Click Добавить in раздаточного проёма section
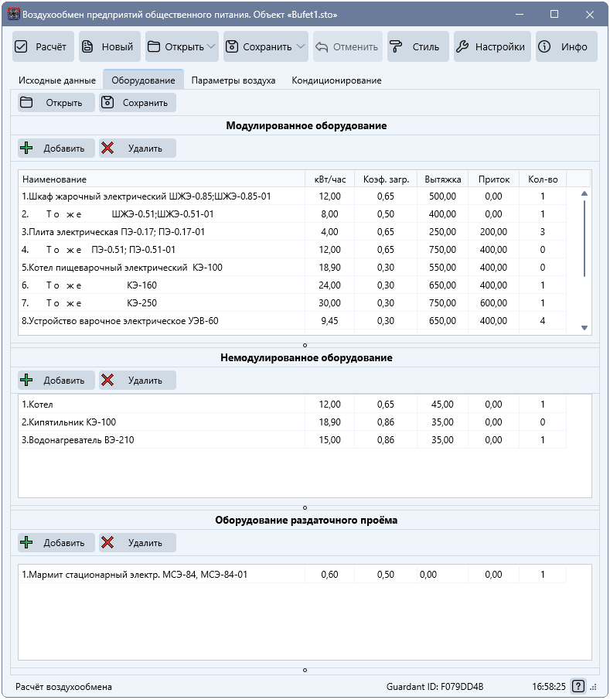Viewport: 610px width, 700px height. coord(56,543)
